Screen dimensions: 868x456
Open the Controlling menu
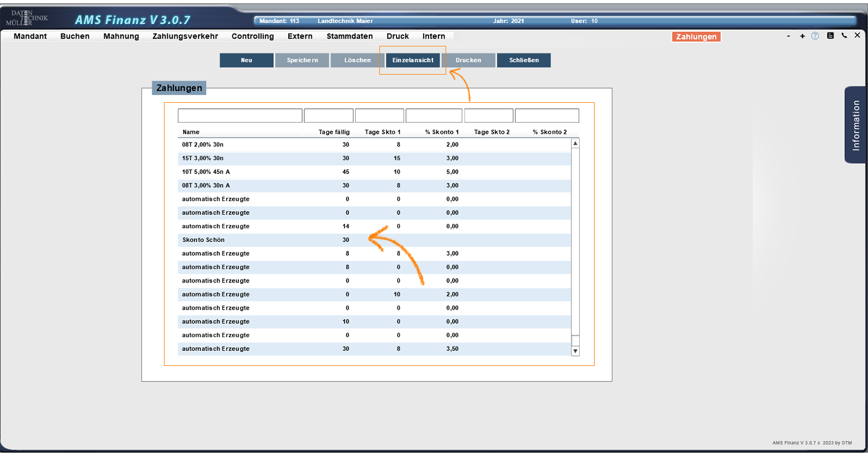coord(252,36)
